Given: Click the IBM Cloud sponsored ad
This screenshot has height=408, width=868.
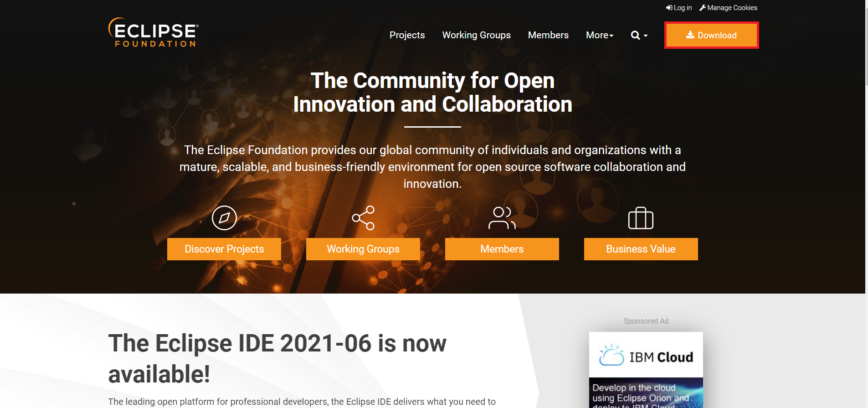Looking at the screenshot, I should 646,370.
